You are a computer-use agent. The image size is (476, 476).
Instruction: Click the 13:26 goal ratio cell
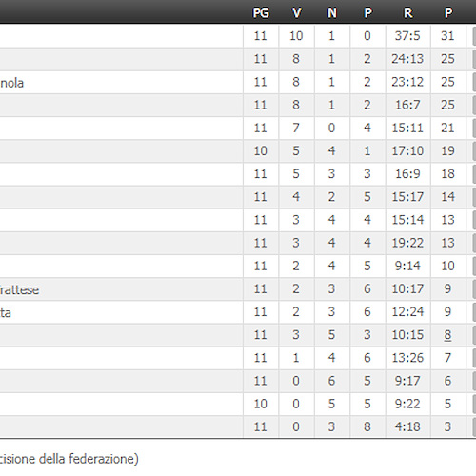point(407,358)
